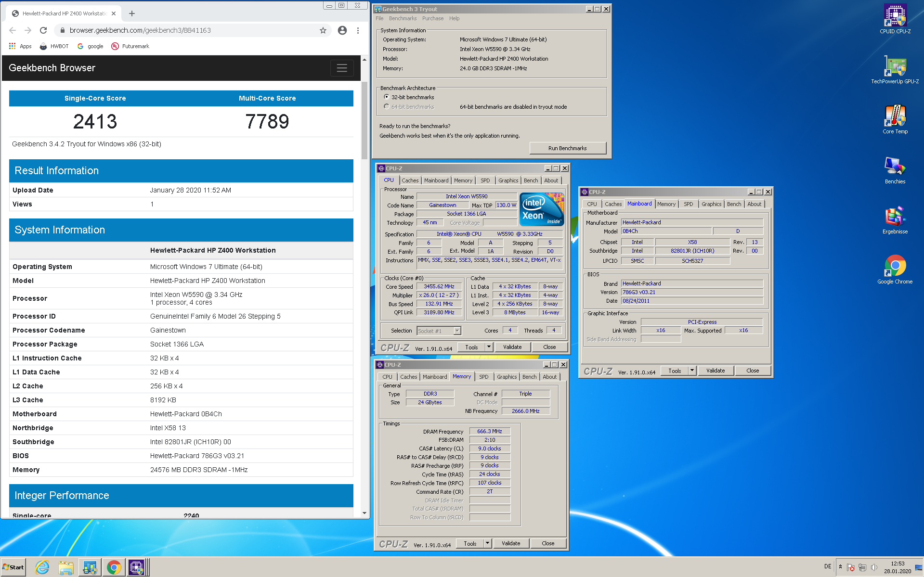Open Geekbench Benchmarks menu
The width and height of the screenshot is (924, 577).
pyautogui.click(x=403, y=18)
